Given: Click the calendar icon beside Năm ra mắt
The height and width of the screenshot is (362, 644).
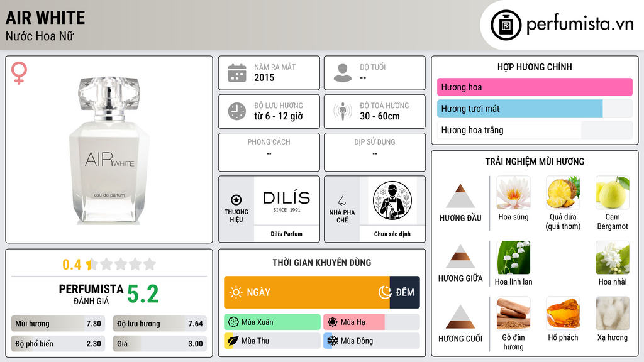Looking at the screenshot, I should point(237,73).
